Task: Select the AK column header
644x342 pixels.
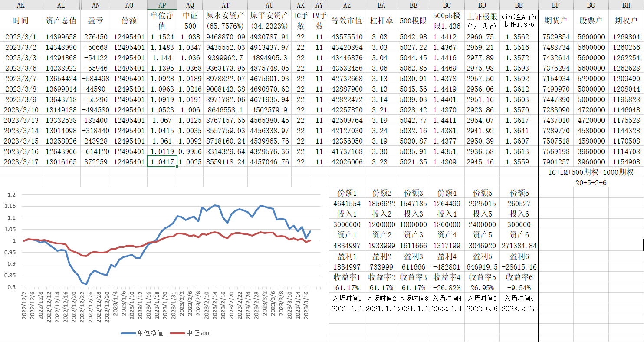Action: [21, 5]
